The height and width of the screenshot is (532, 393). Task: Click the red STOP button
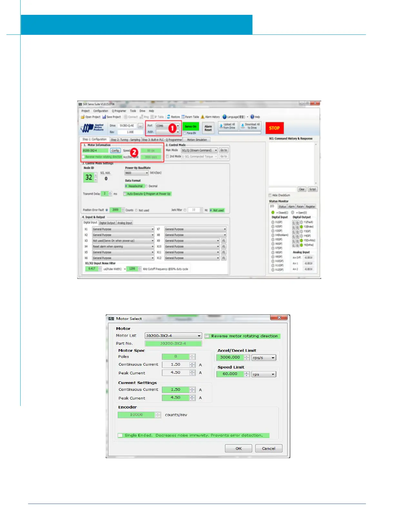274,128
